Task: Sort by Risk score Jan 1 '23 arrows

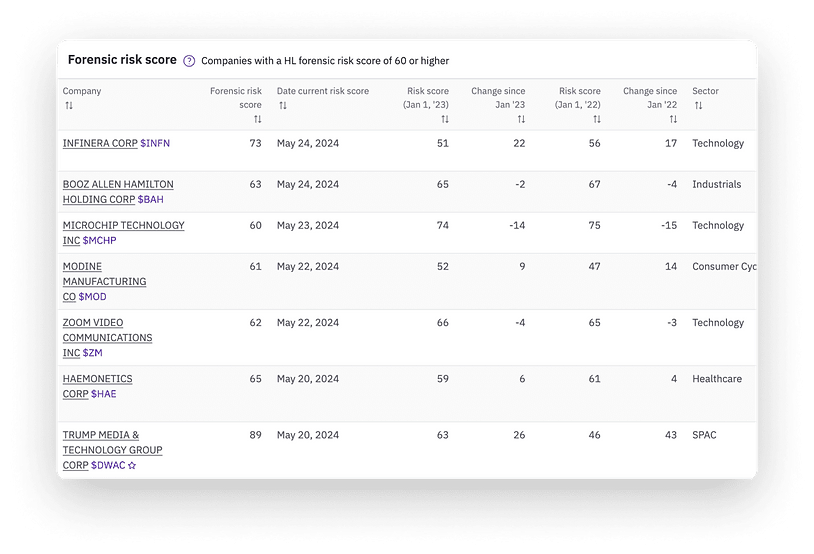Action: (445, 120)
